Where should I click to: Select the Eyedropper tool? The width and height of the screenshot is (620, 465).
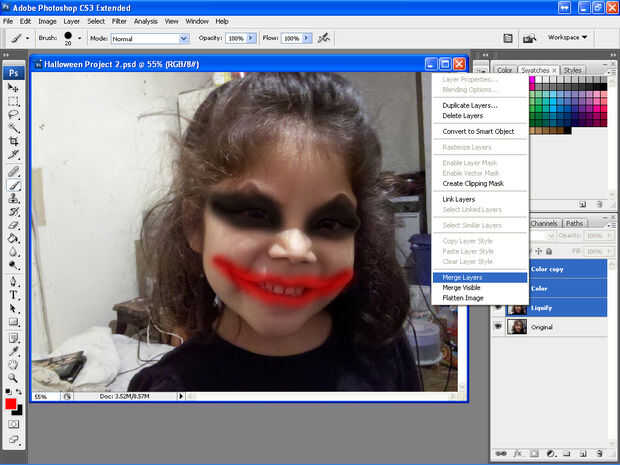[13, 351]
